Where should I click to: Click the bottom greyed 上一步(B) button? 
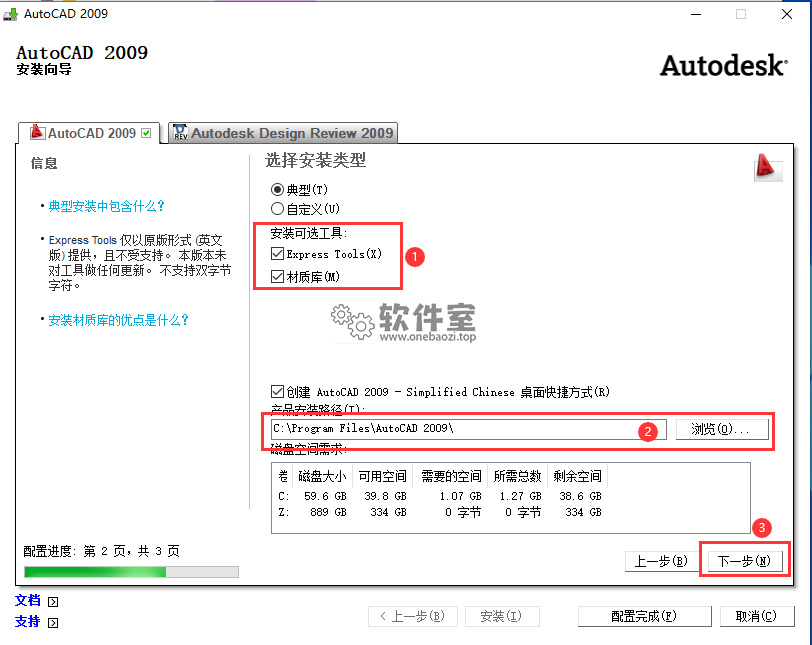point(413,616)
